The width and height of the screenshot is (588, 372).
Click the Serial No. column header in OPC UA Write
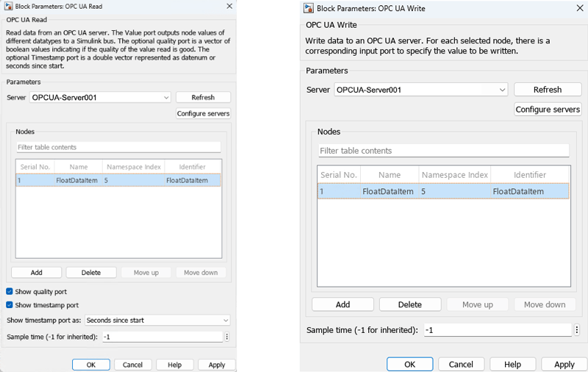(x=339, y=175)
